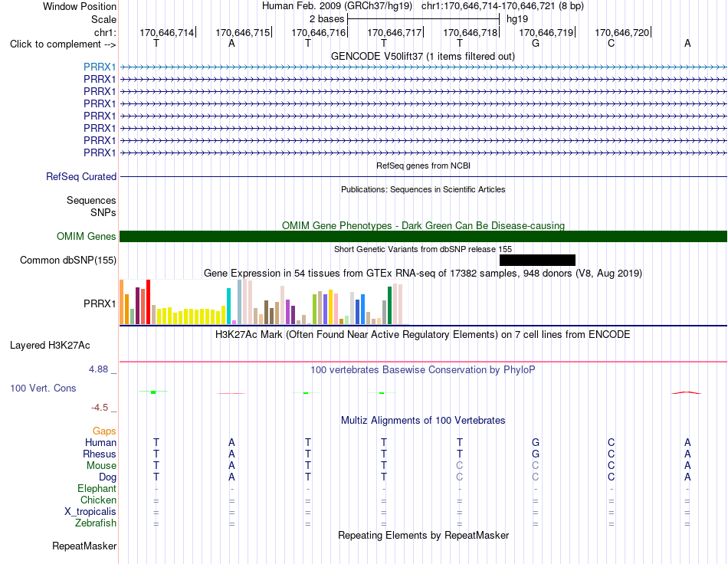Click the Sequences track label
This screenshot has width=728, height=564.
coord(91,200)
